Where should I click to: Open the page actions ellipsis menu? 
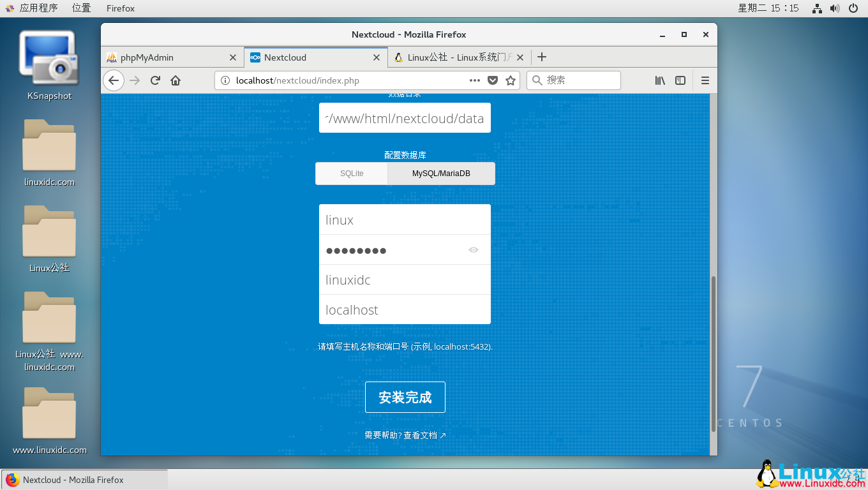[x=474, y=80]
